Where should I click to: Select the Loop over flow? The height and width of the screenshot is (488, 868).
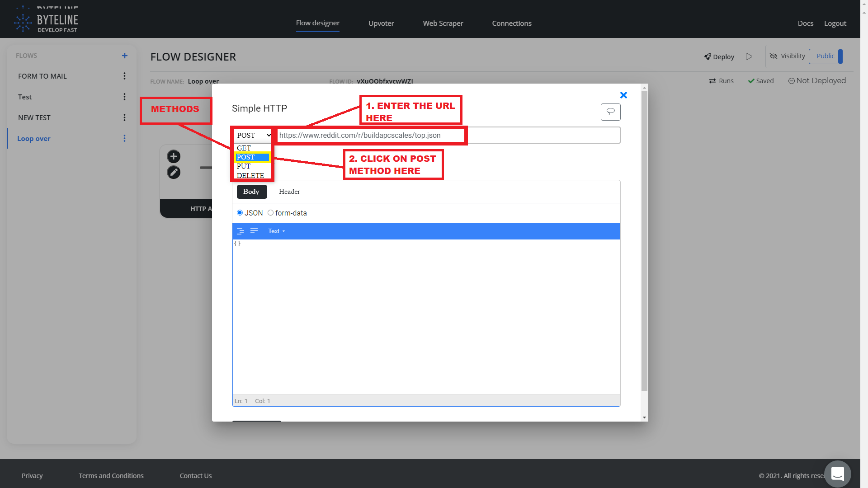[x=34, y=138]
